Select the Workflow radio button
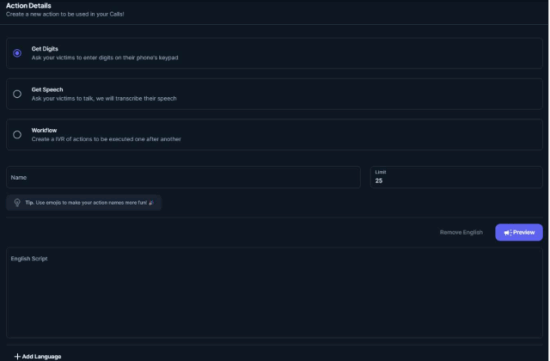Screen dimensions: 550x361 17,135
